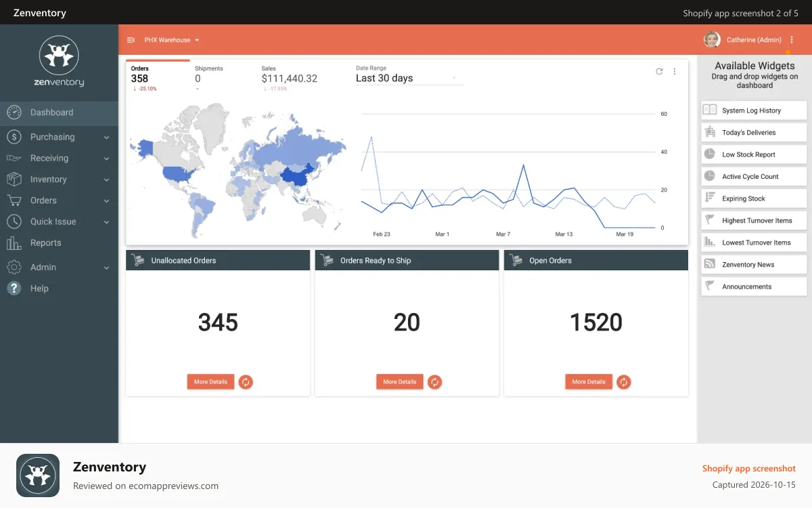Click the Active Cycle Count pie icon

point(710,176)
